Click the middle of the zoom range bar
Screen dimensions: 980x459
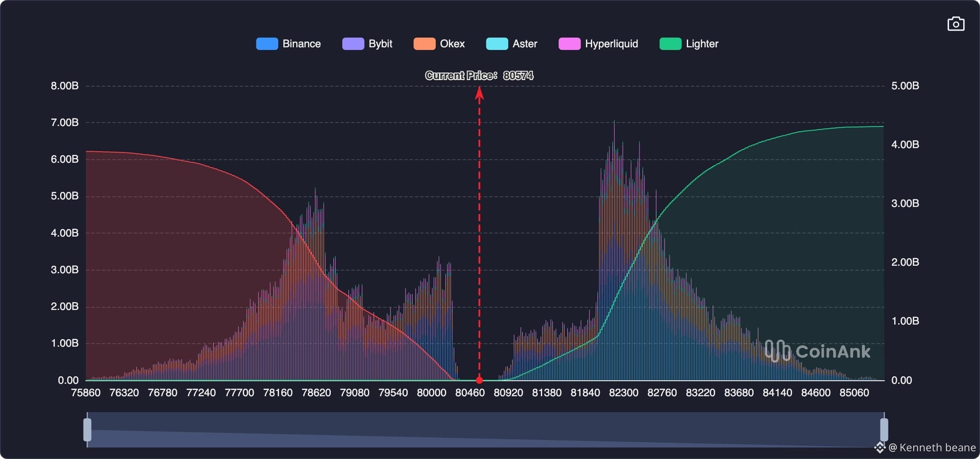[x=486, y=429]
